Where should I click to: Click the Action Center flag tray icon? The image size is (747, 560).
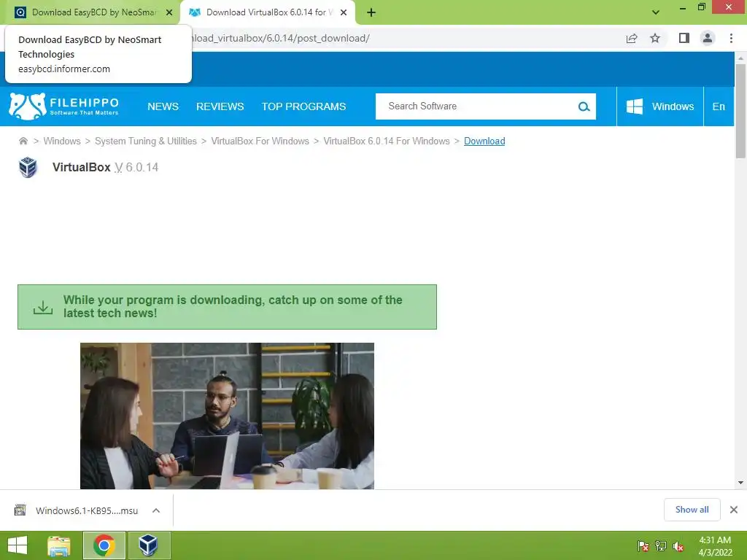643,546
